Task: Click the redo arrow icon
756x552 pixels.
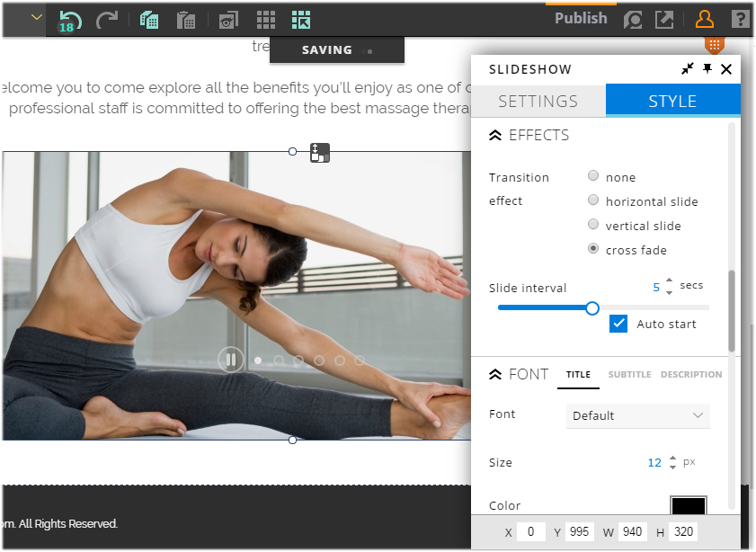Action: (106, 19)
